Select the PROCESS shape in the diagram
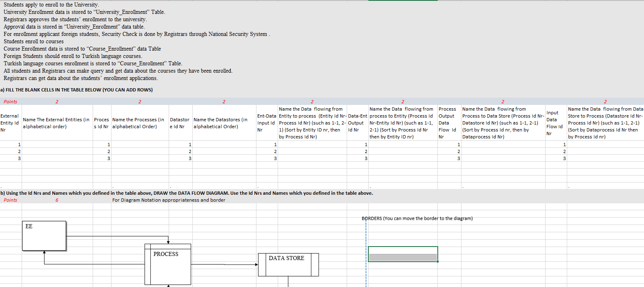 pyautogui.click(x=168, y=264)
